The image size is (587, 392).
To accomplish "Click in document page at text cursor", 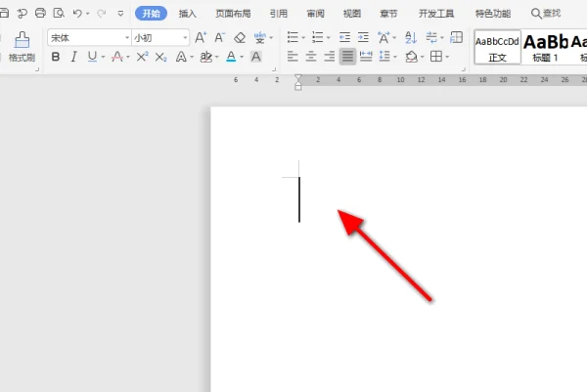I will coord(299,199).
